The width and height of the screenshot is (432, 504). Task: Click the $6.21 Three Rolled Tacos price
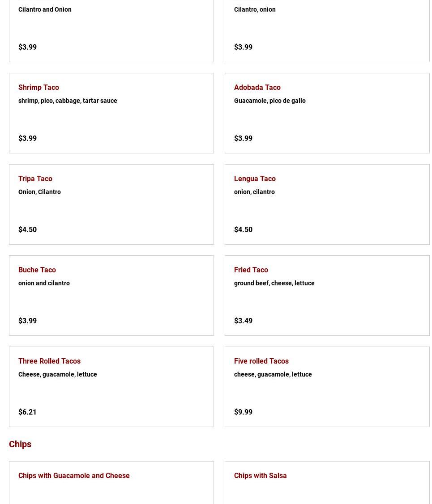point(27,412)
